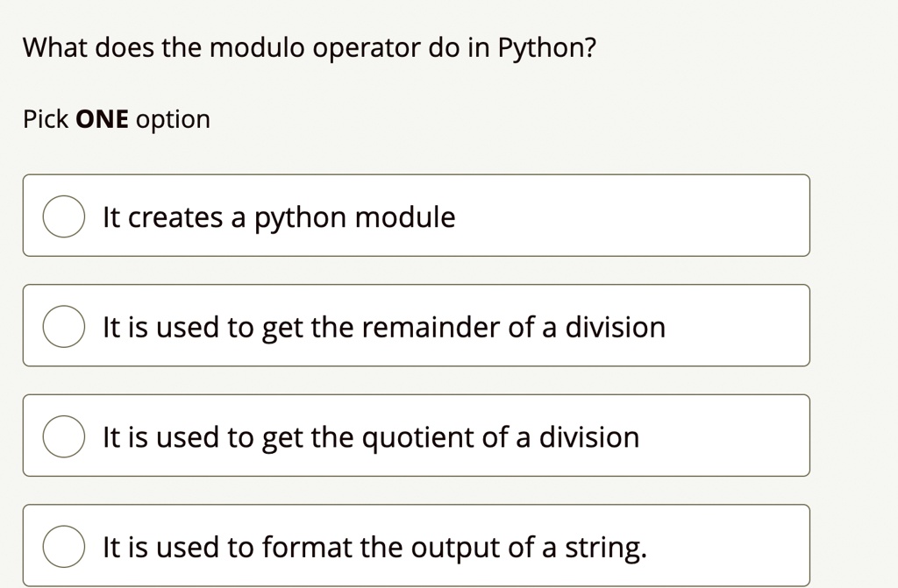Pick the radio button for quotient of a division
The image size is (898, 588).
click(63, 437)
